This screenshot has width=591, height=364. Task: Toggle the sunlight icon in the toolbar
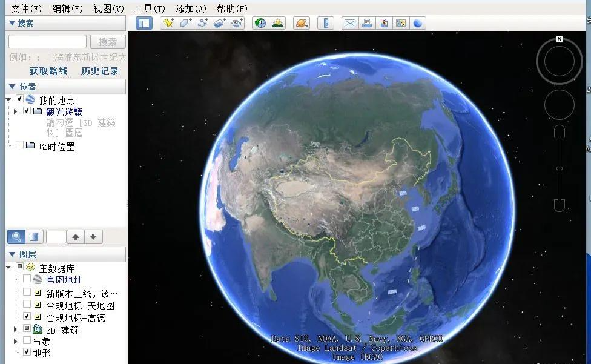coord(278,23)
